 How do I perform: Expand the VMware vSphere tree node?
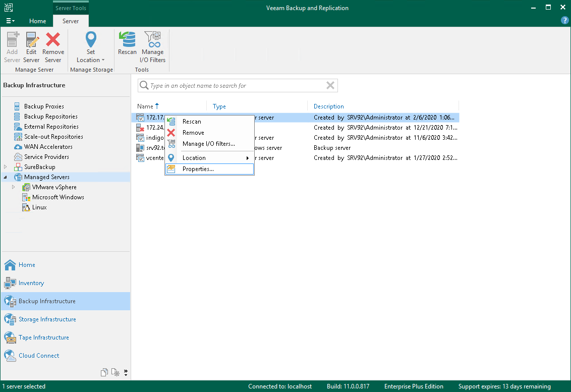pyautogui.click(x=14, y=187)
